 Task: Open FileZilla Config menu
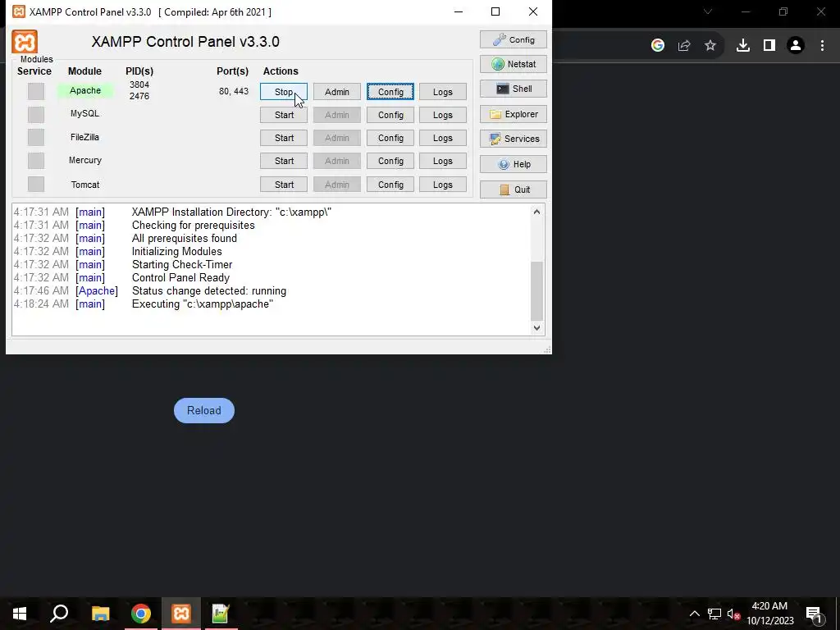pyautogui.click(x=390, y=138)
